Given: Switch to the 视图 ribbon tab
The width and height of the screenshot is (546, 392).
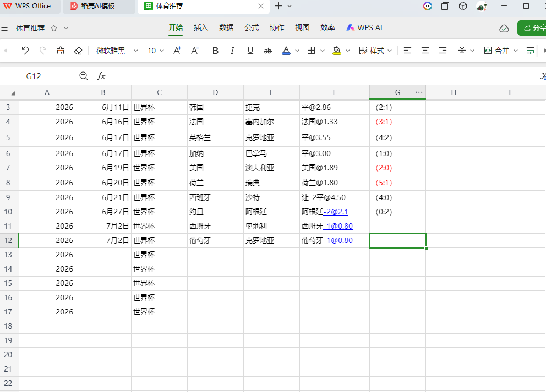Looking at the screenshot, I should click(x=302, y=27).
